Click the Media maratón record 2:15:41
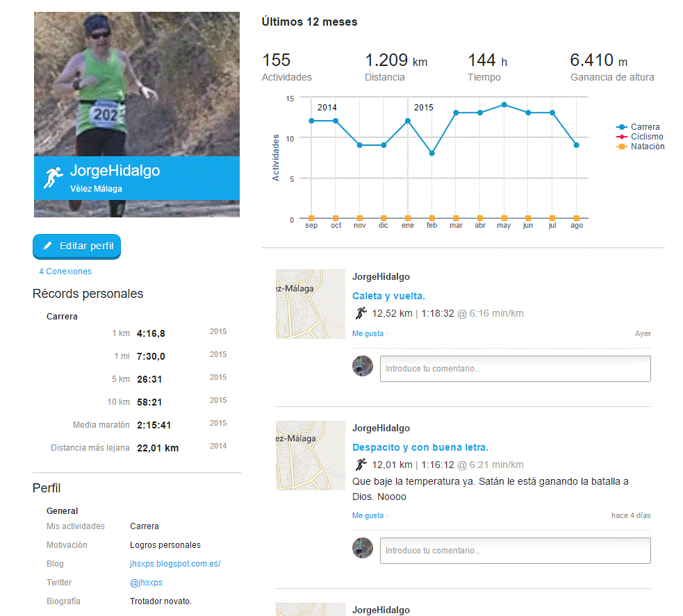Viewport: 683px width, 616px height. (x=154, y=425)
